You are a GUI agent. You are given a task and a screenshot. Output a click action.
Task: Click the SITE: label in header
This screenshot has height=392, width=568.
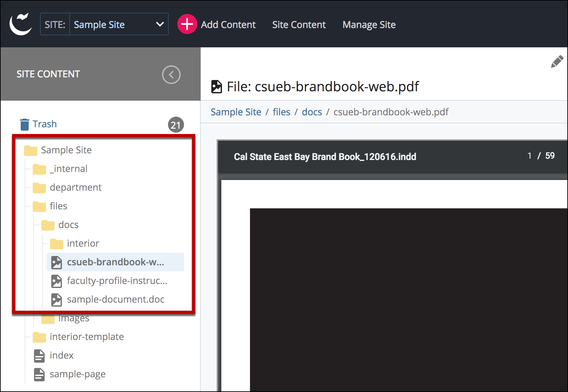(x=55, y=25)
